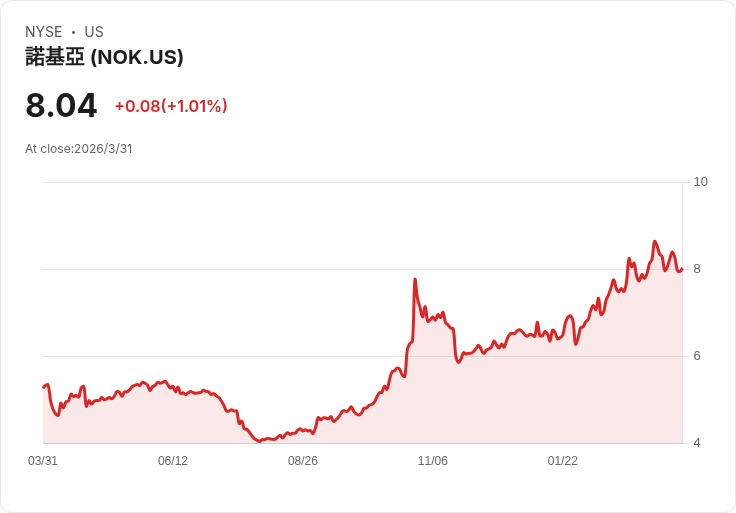Click the +0.08(+1.01%) price change

click(171, 106)
